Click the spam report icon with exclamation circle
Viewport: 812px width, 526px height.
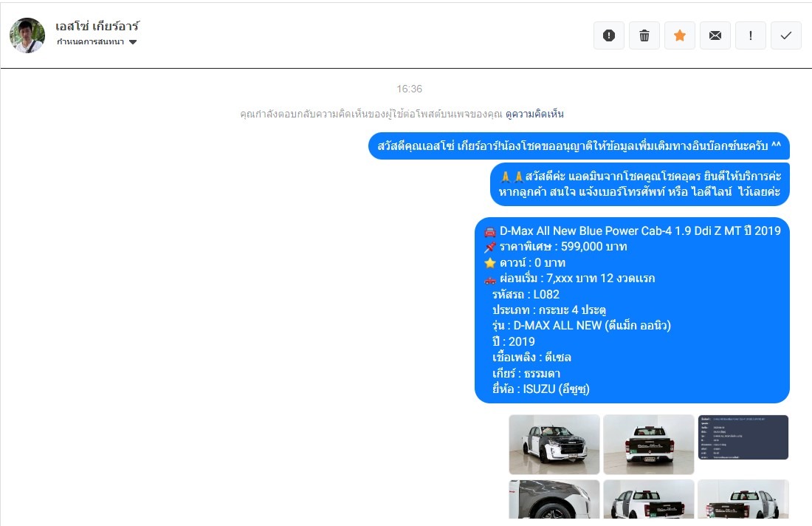pos(609,35)
